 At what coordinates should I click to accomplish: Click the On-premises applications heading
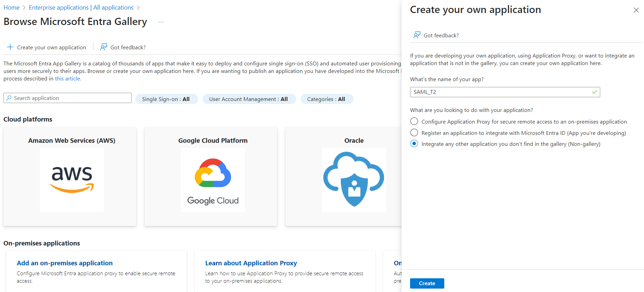(x=42, y=243)
